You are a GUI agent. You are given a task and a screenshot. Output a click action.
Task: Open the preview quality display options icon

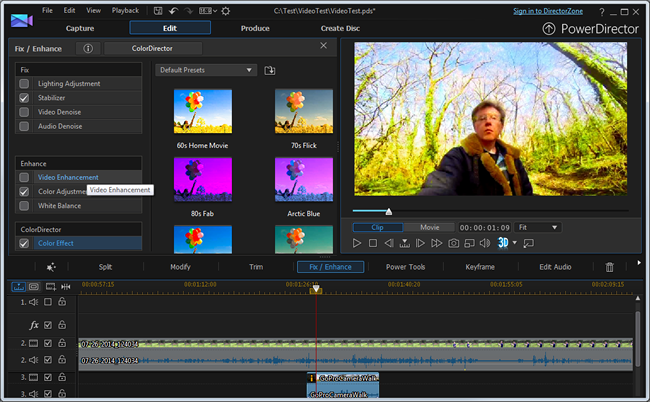tap(469, 243)
